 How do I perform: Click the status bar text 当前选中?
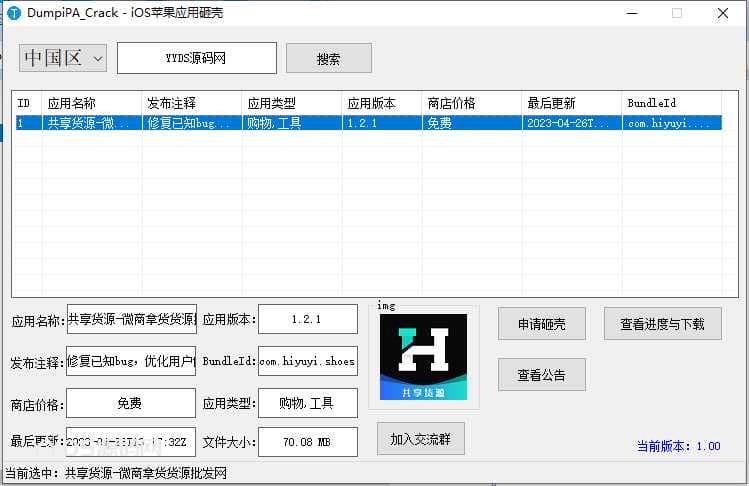pos(116,473)
